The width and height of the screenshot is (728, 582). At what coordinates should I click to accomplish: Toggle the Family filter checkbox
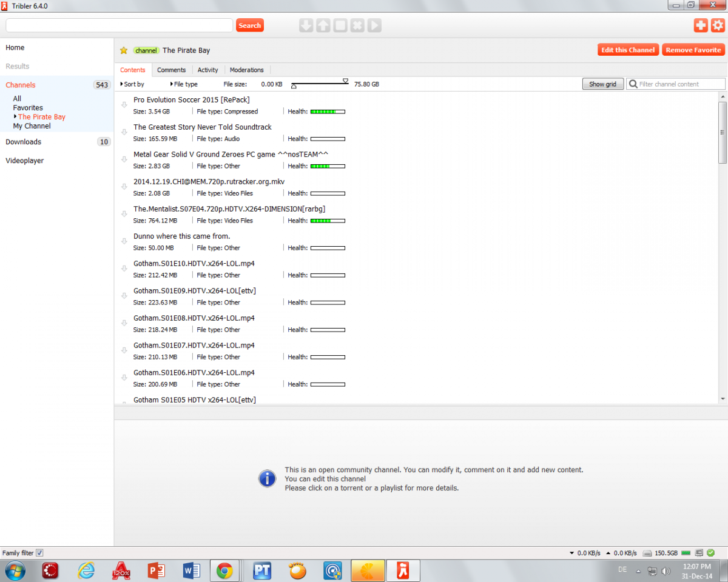click(39, 553)
